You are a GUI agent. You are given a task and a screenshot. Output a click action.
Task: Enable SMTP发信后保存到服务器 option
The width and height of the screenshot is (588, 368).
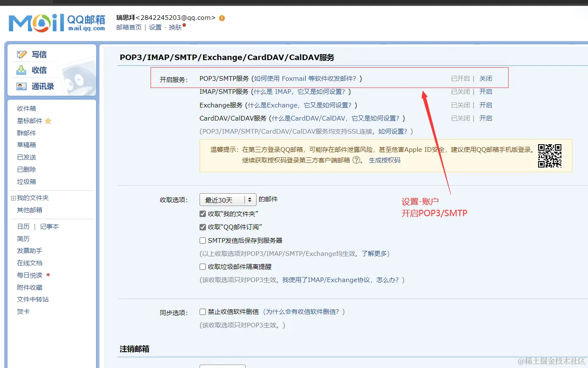point(202,240)
